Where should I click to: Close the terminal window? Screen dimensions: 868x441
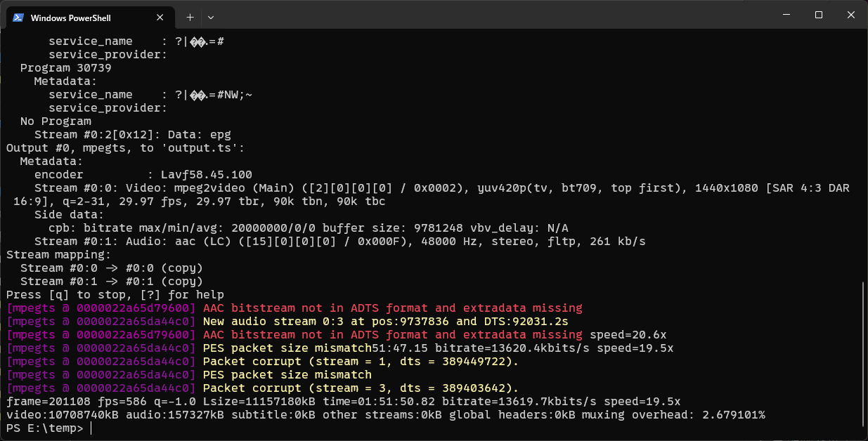(851, 15)
